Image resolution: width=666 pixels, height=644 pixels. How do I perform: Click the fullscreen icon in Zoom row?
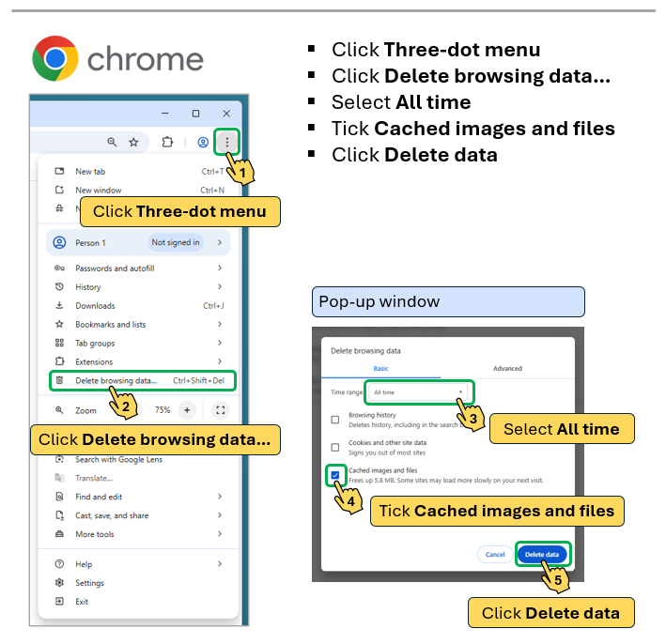pyautogui.click(x=221, y=410)
